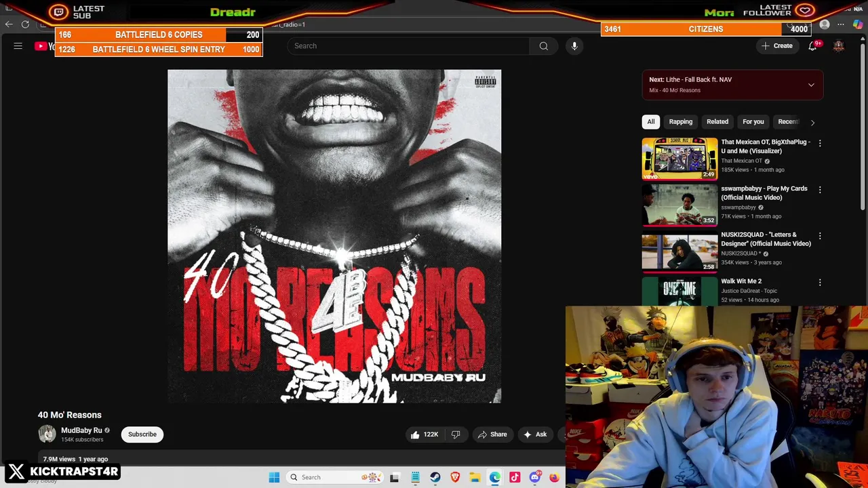Open Brave browser from the taskbar
This screenshot has width=868, height=488.
click(455, 477)
